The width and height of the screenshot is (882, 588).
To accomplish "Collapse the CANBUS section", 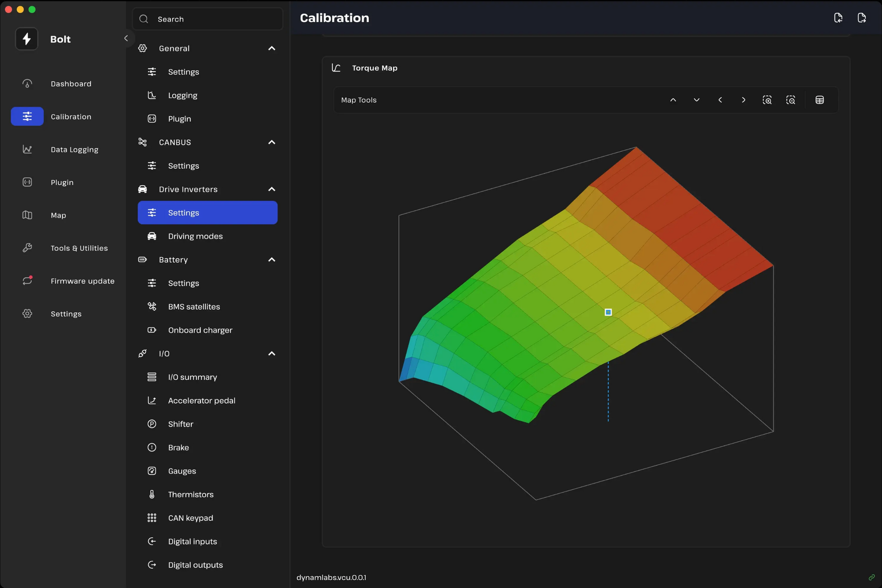I will [271, 142].
